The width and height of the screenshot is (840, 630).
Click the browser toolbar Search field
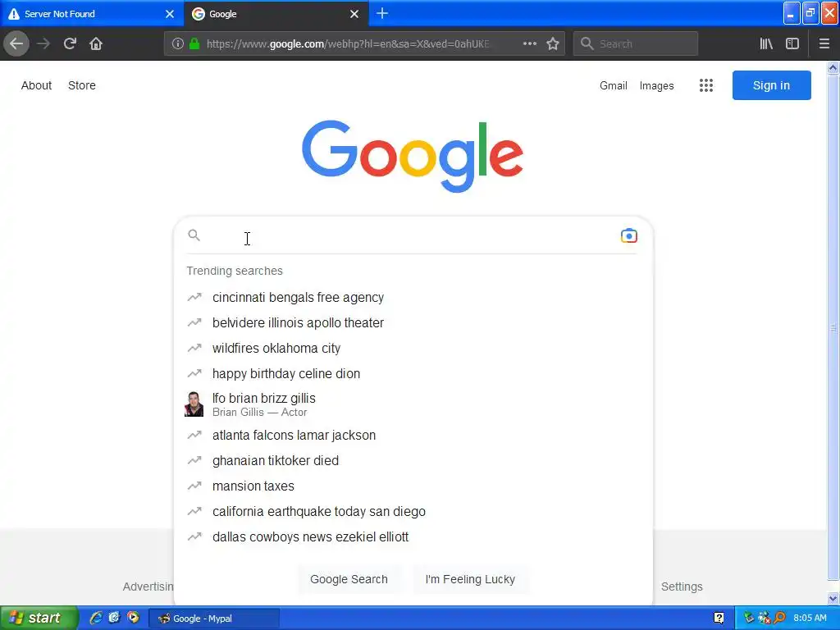click(x=636, y=44)
